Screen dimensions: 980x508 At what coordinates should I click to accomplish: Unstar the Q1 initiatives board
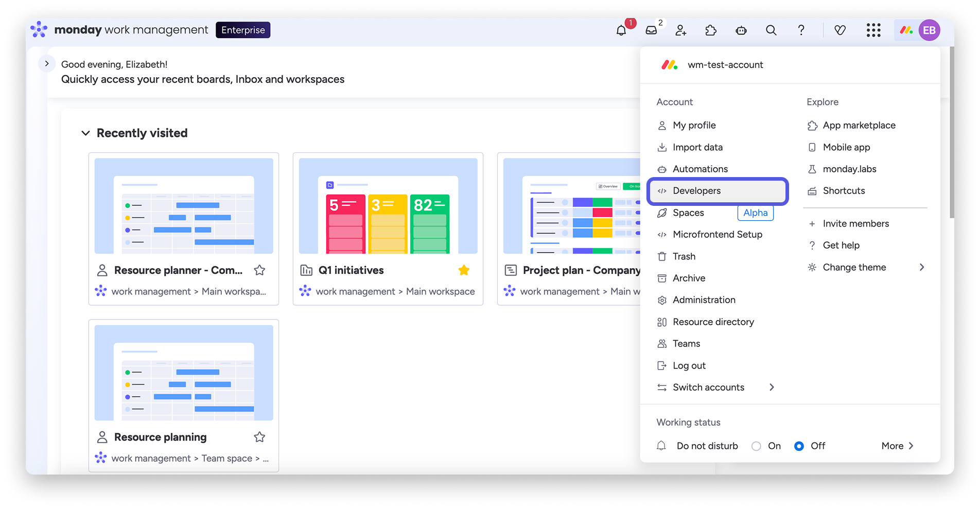click(x=464, y=270)
